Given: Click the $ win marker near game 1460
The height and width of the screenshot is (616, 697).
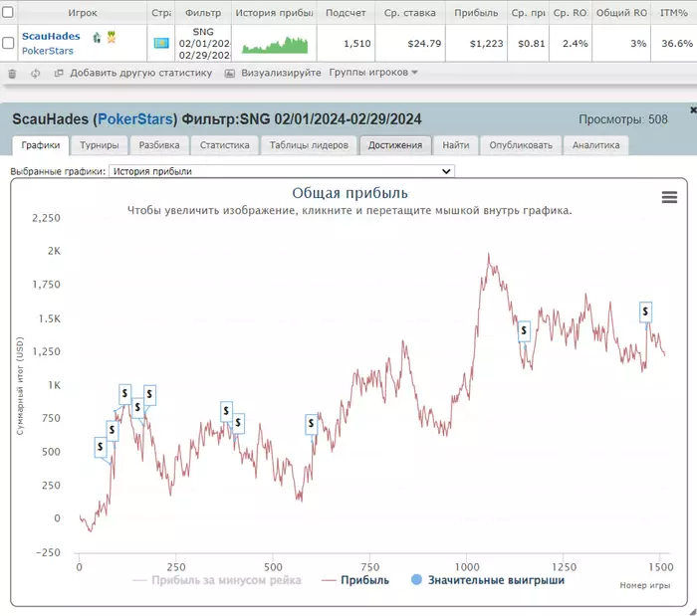Looking at the screenshot, I should coord(645,311).
